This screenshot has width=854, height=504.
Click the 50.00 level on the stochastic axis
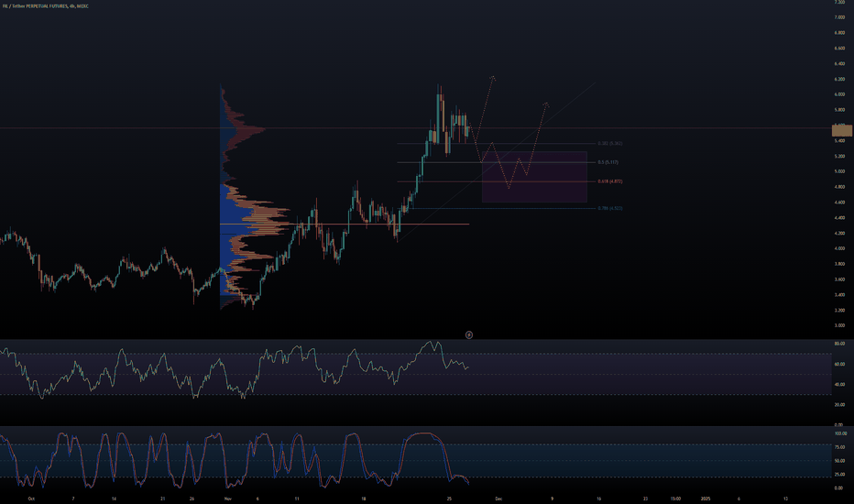(839, 461)
